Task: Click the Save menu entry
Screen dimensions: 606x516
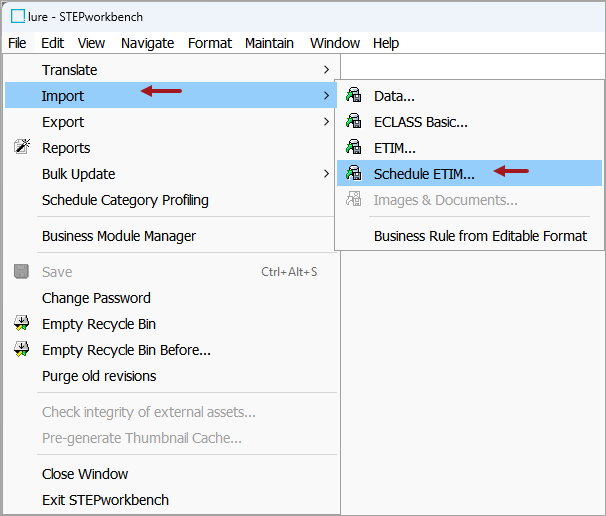Action: point(171,272)
